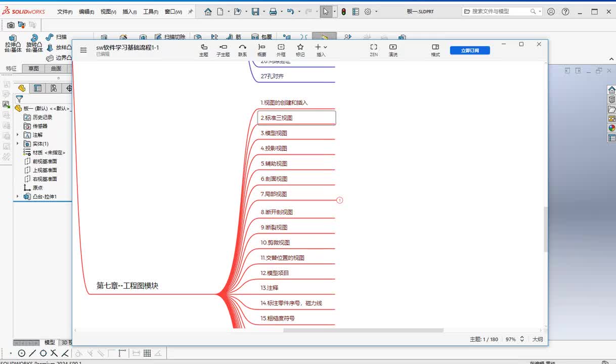The height and width of the screenshot is (364, 616).
Task: Click the Revolved Boss/Base tool
Action: tap(34, 43)
